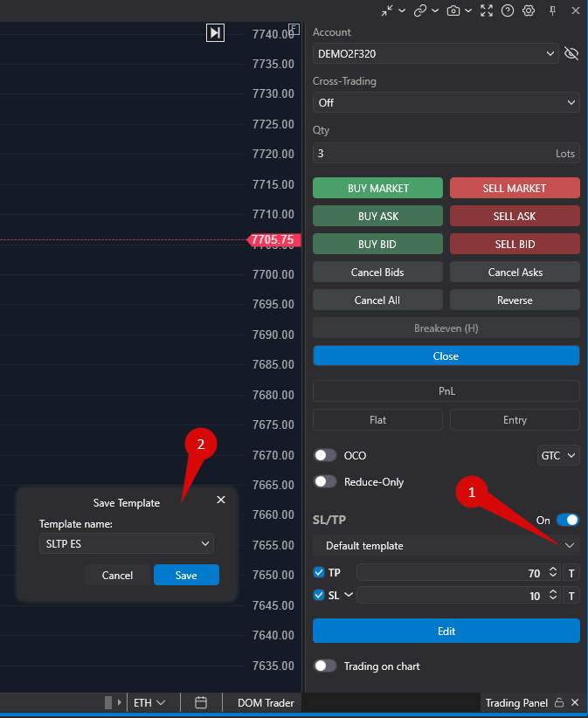Open the Cross-Trading Off dropdown
This screenshot has height=718, width=588.
(446, 102)
